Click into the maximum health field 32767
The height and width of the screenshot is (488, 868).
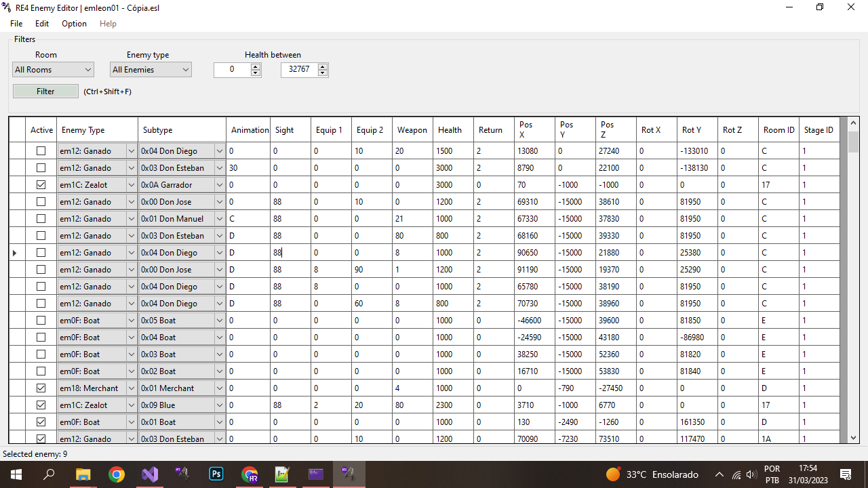tap(299, 70)
